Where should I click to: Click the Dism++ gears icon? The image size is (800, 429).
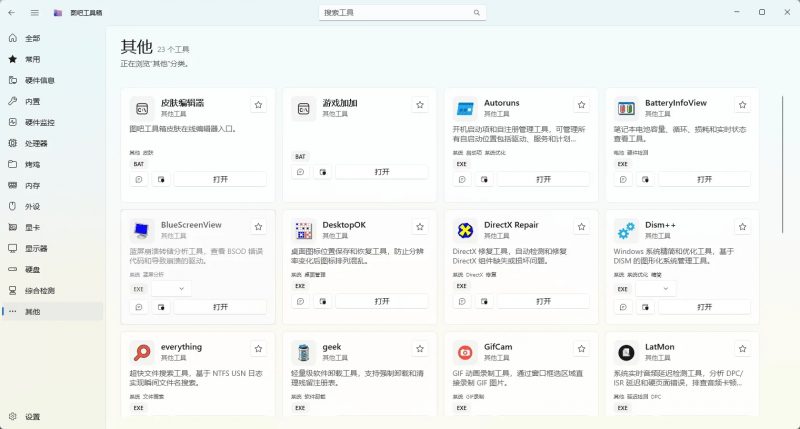626,231
